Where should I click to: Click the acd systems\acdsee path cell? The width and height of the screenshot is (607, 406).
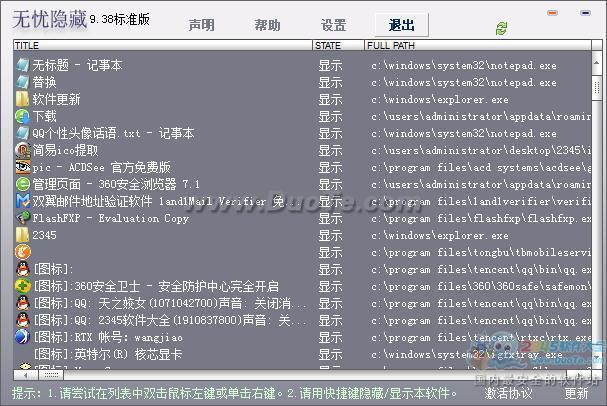[x=481, y=168]
